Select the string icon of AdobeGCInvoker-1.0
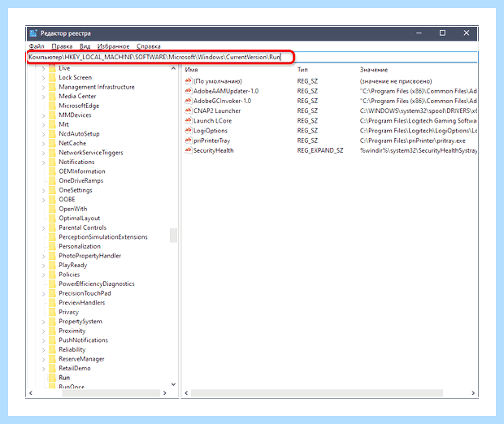 tap(189, 101)
